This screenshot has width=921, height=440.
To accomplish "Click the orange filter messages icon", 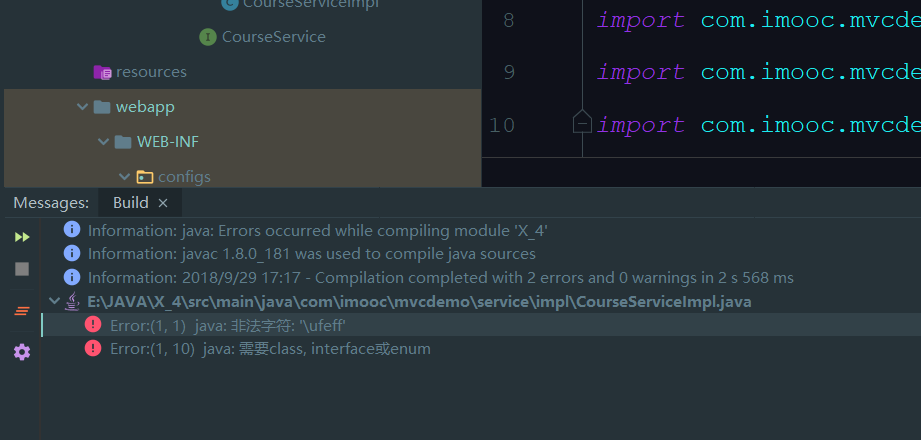I will [21, 311].
